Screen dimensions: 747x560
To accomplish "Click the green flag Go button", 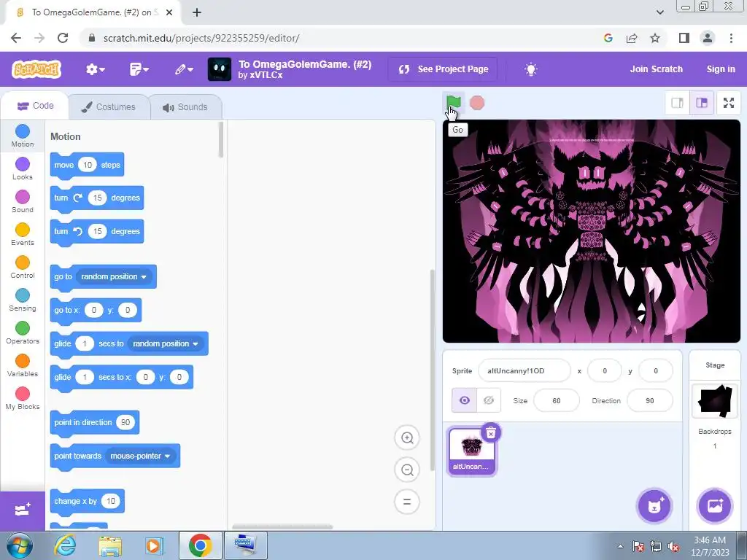I will 454,102.
